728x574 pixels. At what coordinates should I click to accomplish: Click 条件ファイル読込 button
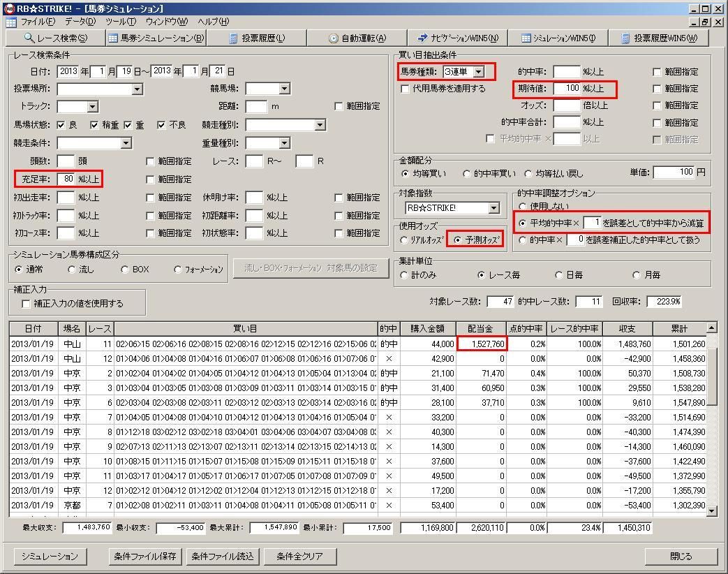[223, 557]
